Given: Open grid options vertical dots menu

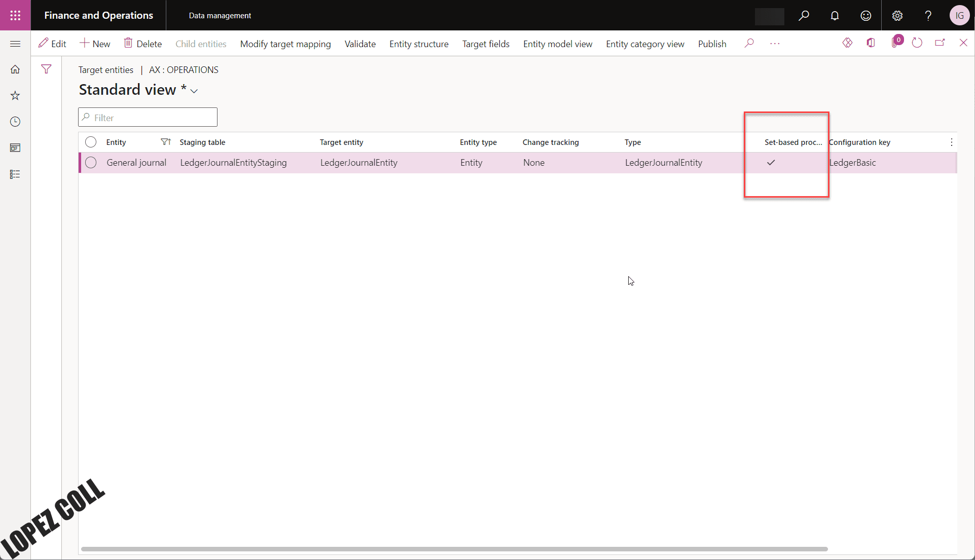Looking at the screenshot, I should pyautogui.click(x=951, y=142).
